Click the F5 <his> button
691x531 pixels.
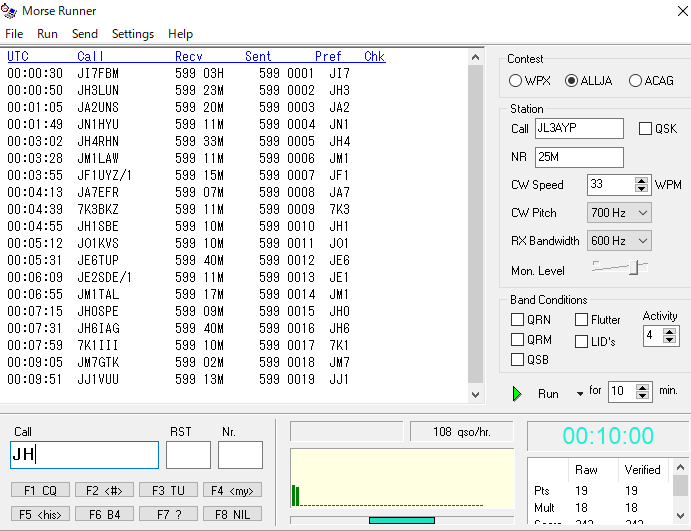point(40,514)
